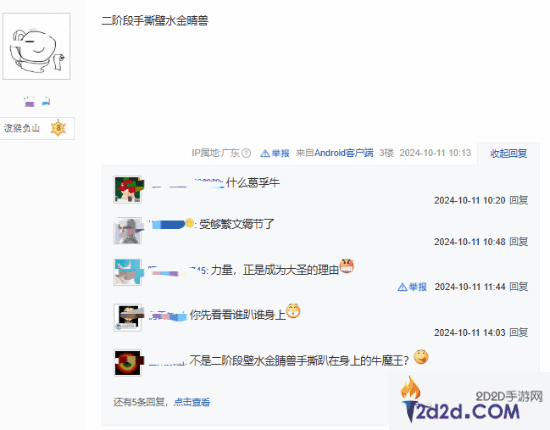Report the 11:44 comment via 举报

point(412,287)
